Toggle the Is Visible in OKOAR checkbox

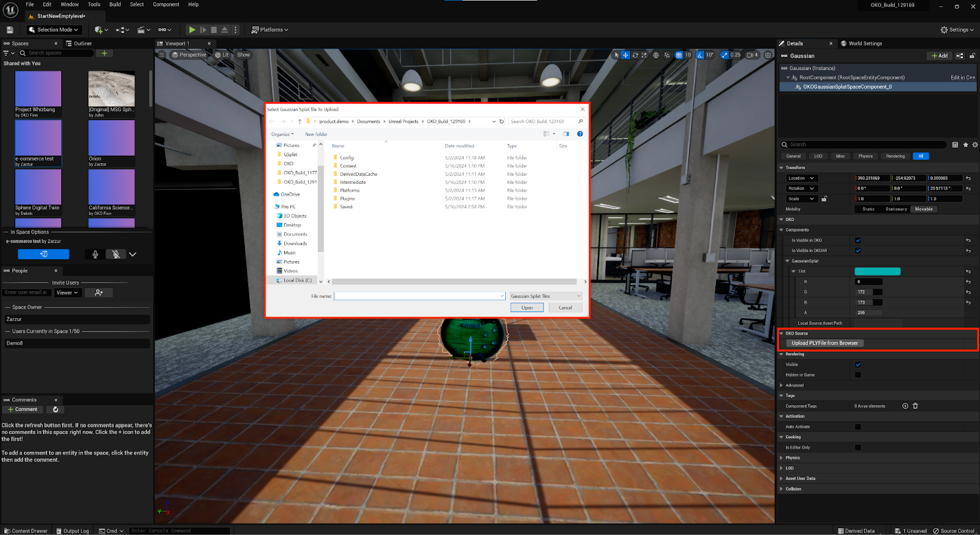point(858,251)
